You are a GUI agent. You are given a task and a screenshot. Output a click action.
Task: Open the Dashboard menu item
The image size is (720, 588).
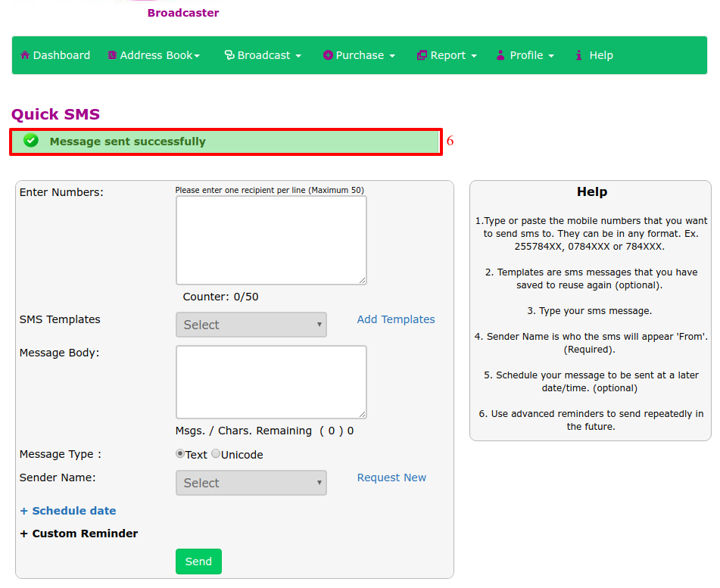pyautogui.click(x=55, y=55)
